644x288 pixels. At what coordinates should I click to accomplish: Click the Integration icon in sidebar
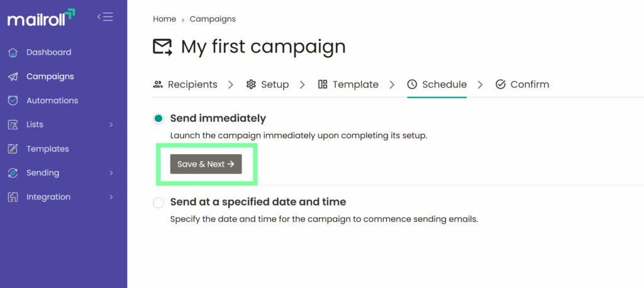point(13,197)
